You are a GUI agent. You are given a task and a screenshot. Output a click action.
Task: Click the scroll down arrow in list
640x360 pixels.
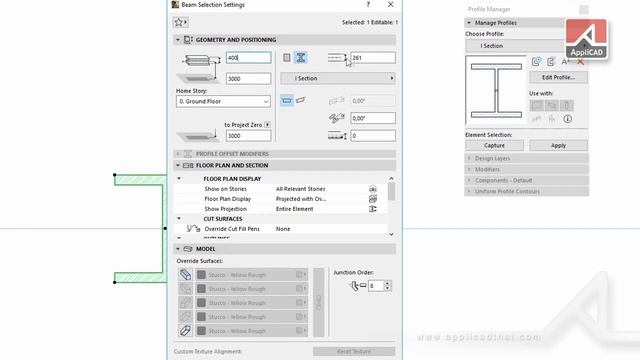[391, 234]
